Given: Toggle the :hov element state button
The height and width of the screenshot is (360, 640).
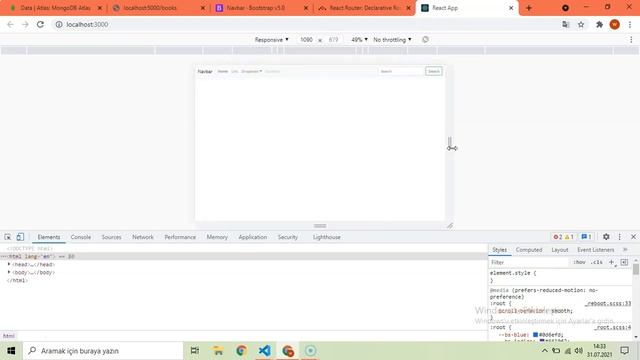Looking at the screenshot, I should [579, 262].
